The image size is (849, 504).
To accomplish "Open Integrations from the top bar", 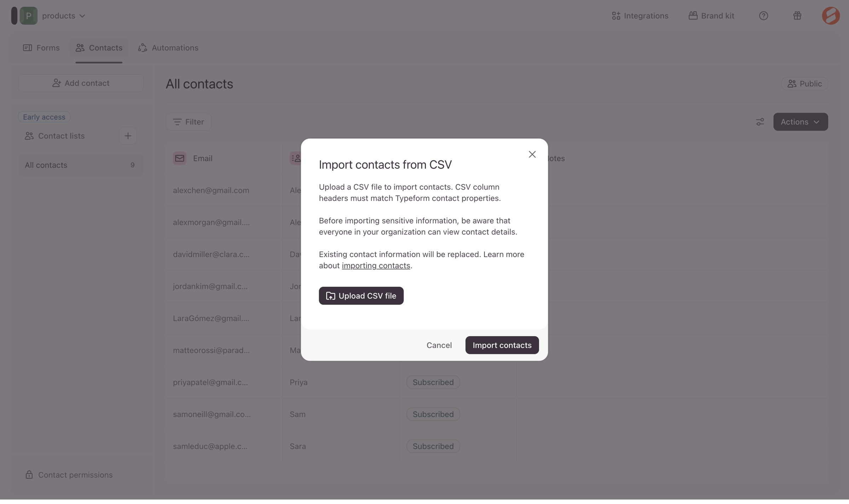I will (x=640, y=16).
